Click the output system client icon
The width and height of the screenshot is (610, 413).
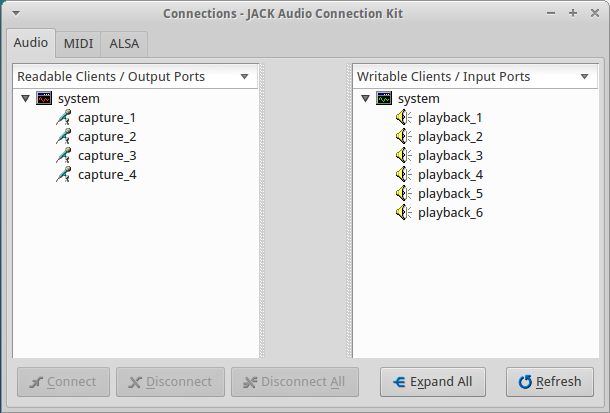(x=44, y=99)
